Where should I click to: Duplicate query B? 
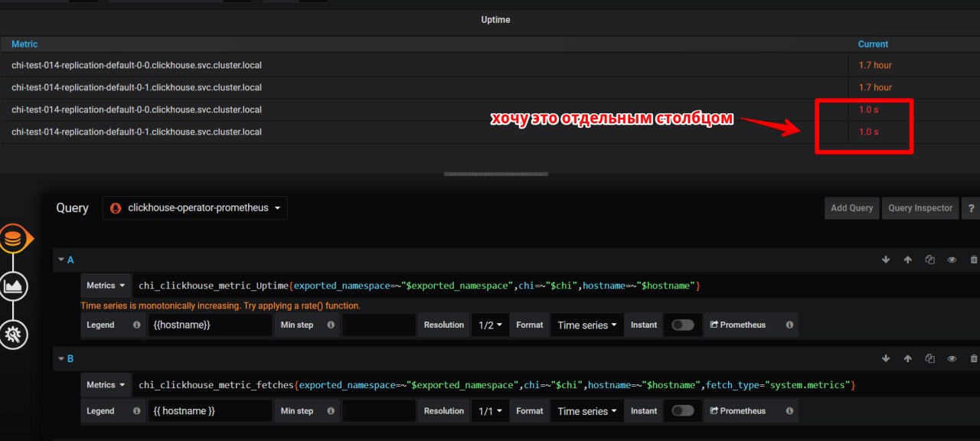tap(929, 358)
